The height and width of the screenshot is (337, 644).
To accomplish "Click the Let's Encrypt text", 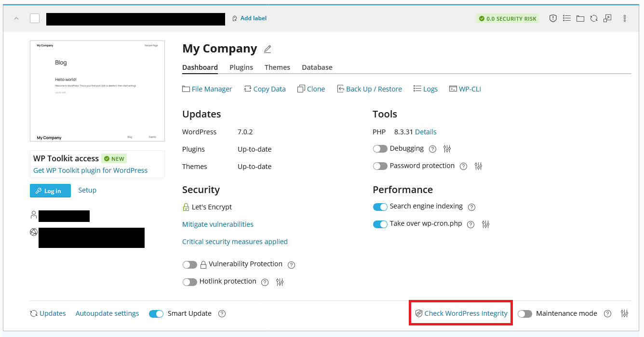I will pos(212,207).
